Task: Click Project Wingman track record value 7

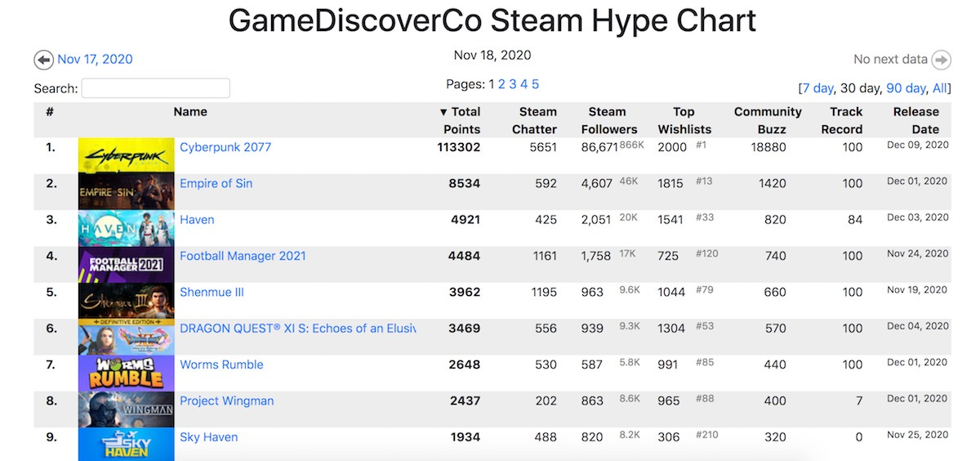Action: [858, 401]
